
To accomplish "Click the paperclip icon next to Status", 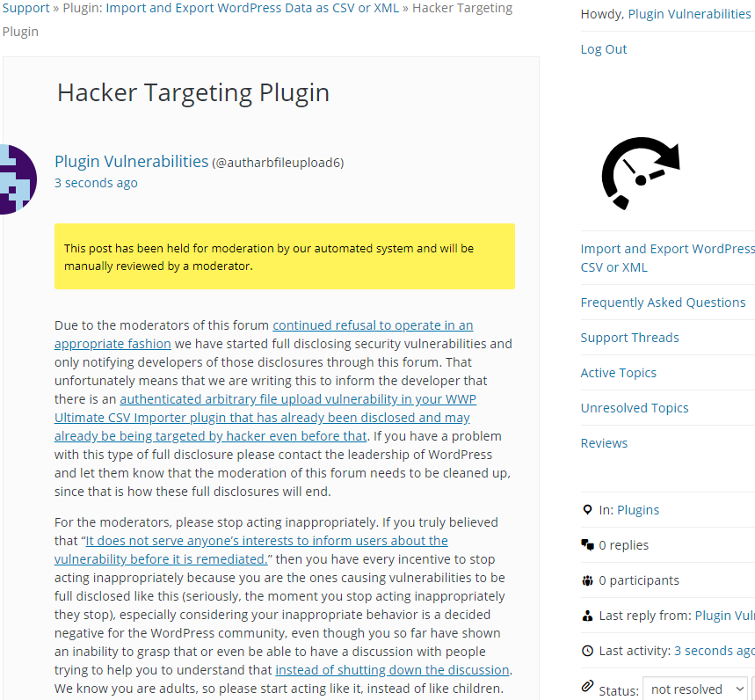I will pos(587,686).
